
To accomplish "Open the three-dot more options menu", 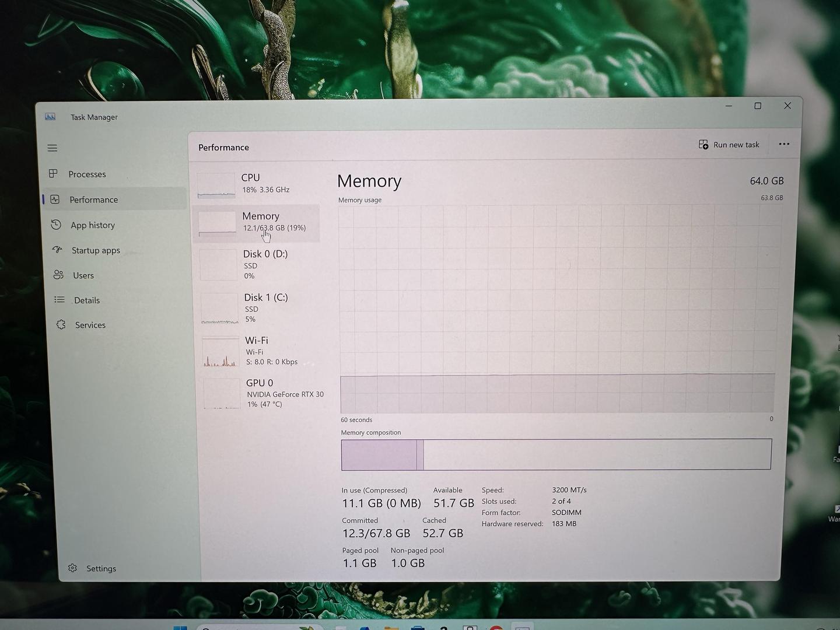I will (x=784, y=144).
